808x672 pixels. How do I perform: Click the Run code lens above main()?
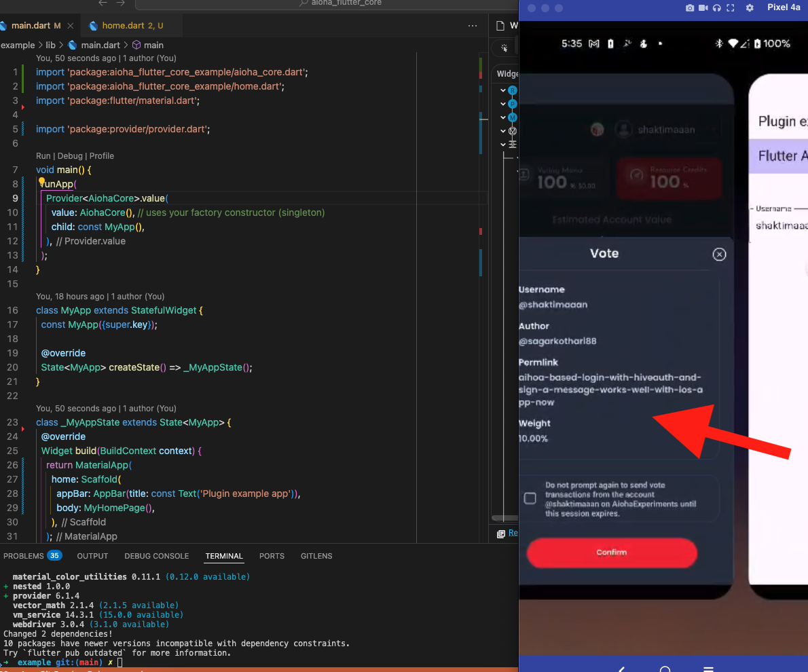point(43,155)
